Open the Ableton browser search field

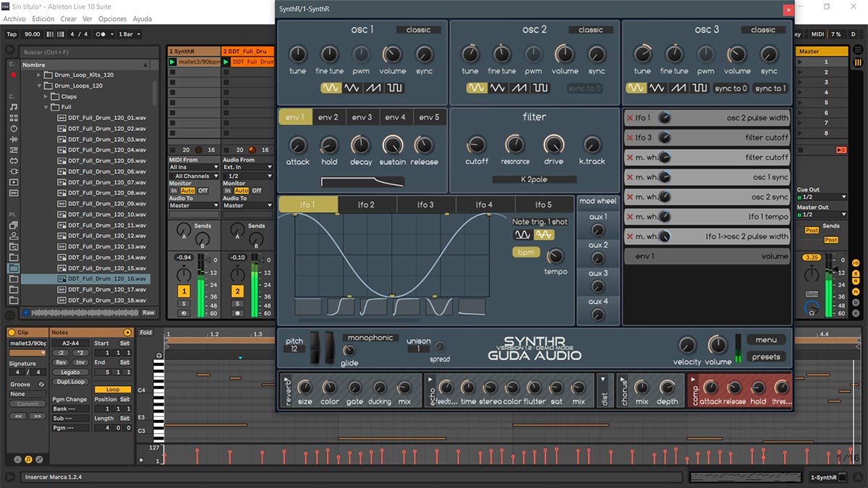point(88,52)
